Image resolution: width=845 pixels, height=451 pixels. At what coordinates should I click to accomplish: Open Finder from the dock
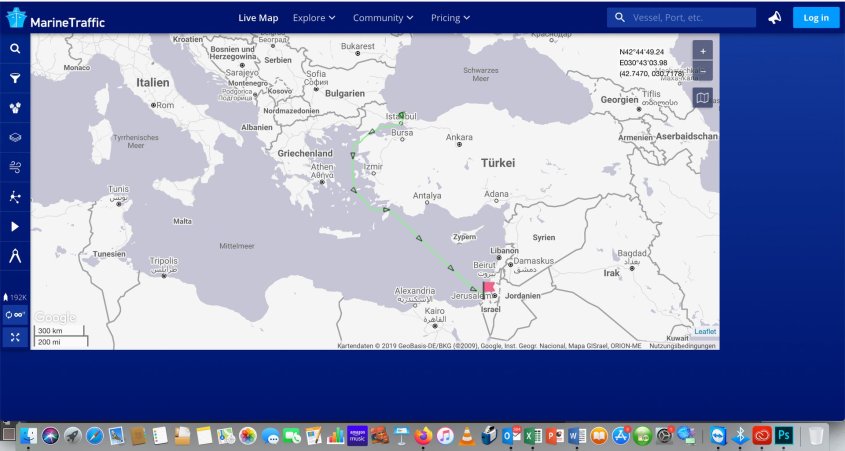tap(28, 435)
